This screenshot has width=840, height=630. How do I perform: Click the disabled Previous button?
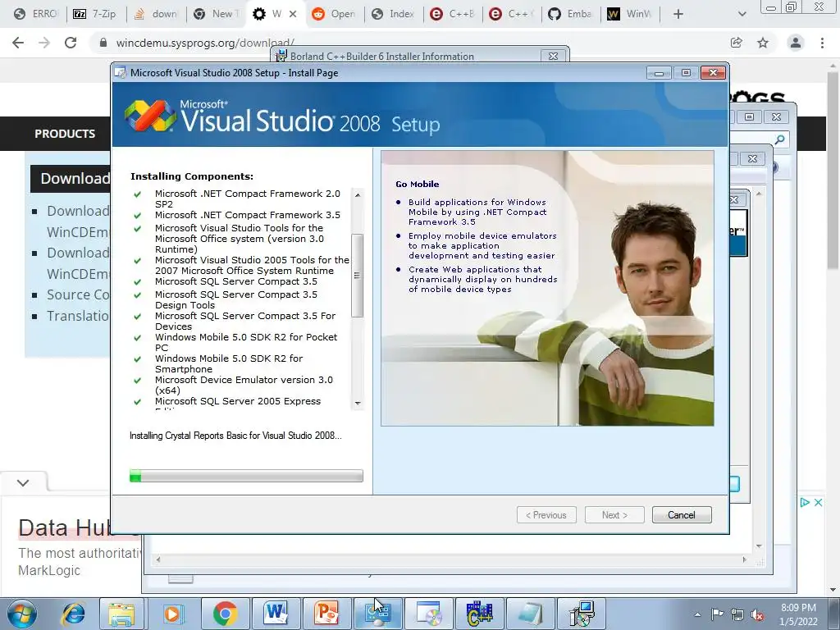click(546, 515)
